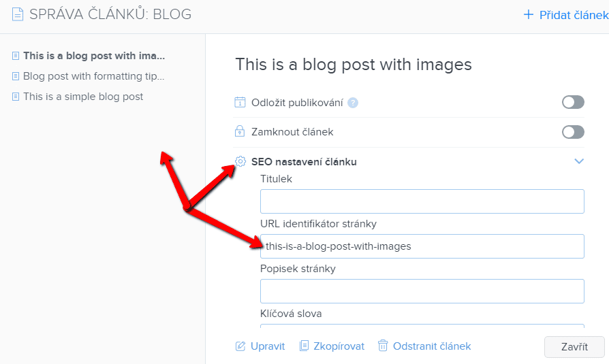
Task: Click the trash icon for Odstranit článek
Action: (x=383, y=346)
